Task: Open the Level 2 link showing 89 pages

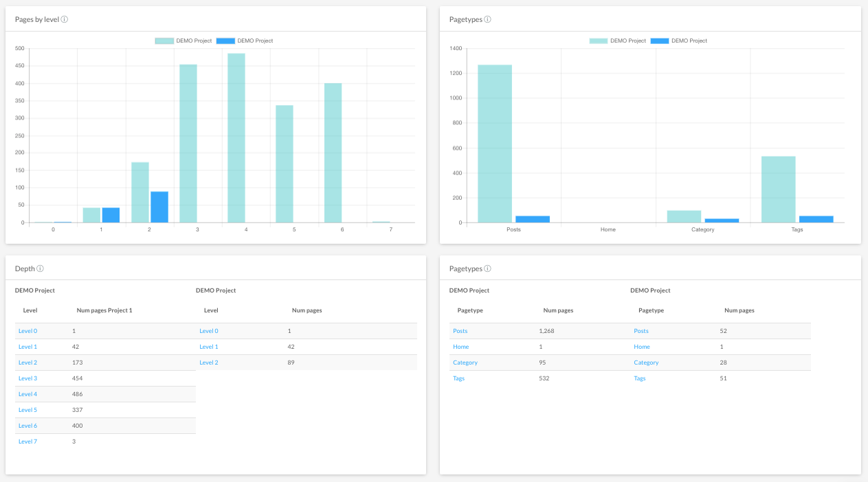Action: (x=209, y=363)
